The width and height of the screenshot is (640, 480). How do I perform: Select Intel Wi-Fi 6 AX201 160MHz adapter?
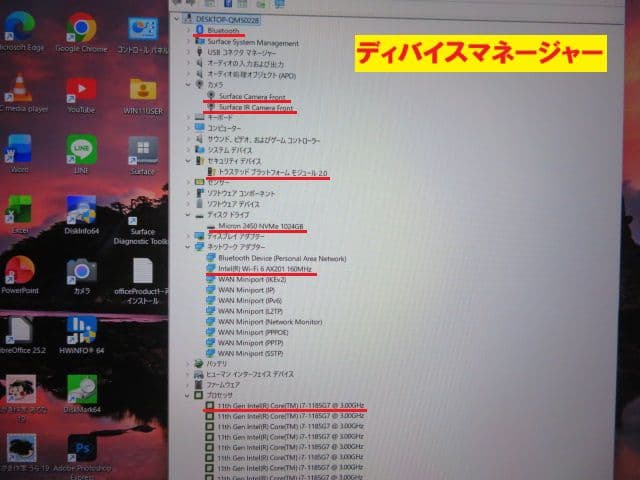pyautogui.click(x=264, y=269)
